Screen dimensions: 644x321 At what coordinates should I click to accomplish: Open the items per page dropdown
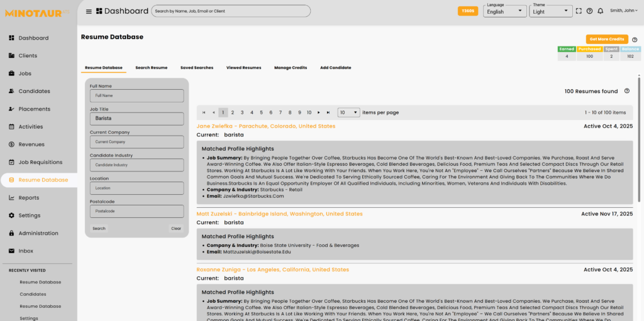pos(348,112)
